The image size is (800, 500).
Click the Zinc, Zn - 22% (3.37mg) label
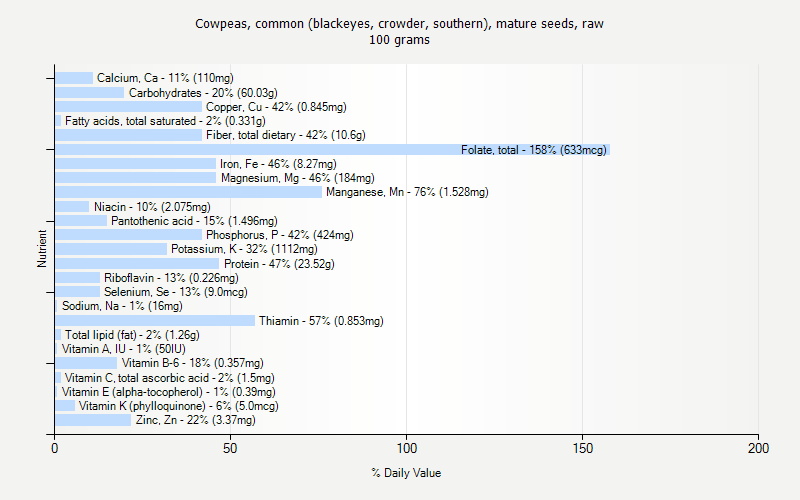pyautogui.click(x=195, y=420)
